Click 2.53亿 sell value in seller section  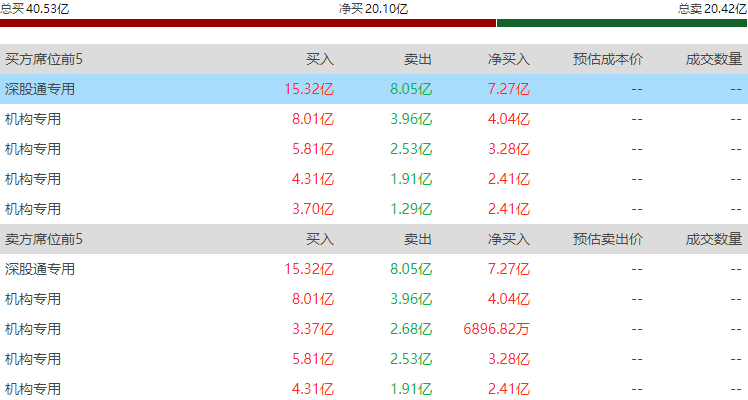point(411,359)
